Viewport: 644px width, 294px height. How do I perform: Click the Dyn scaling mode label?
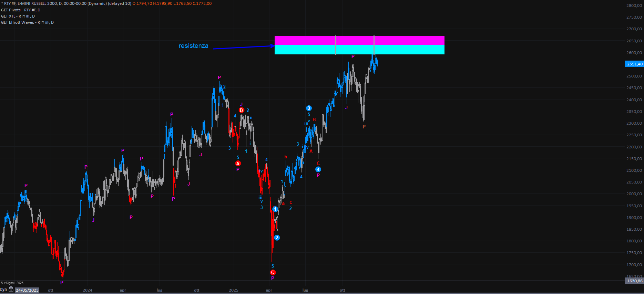3,290
